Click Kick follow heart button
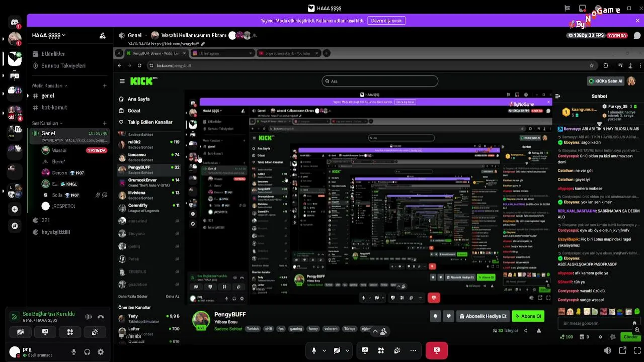This screenshot has height=362, width=644. pyautogui.click(x=448, y=316)
